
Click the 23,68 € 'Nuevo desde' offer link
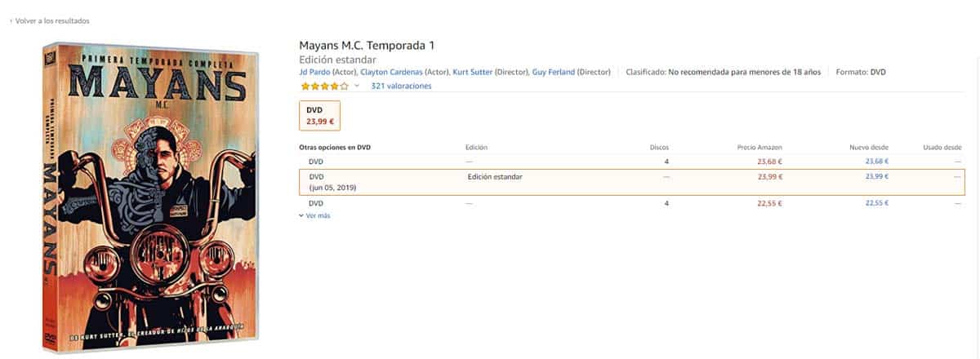tap(877, 162)
